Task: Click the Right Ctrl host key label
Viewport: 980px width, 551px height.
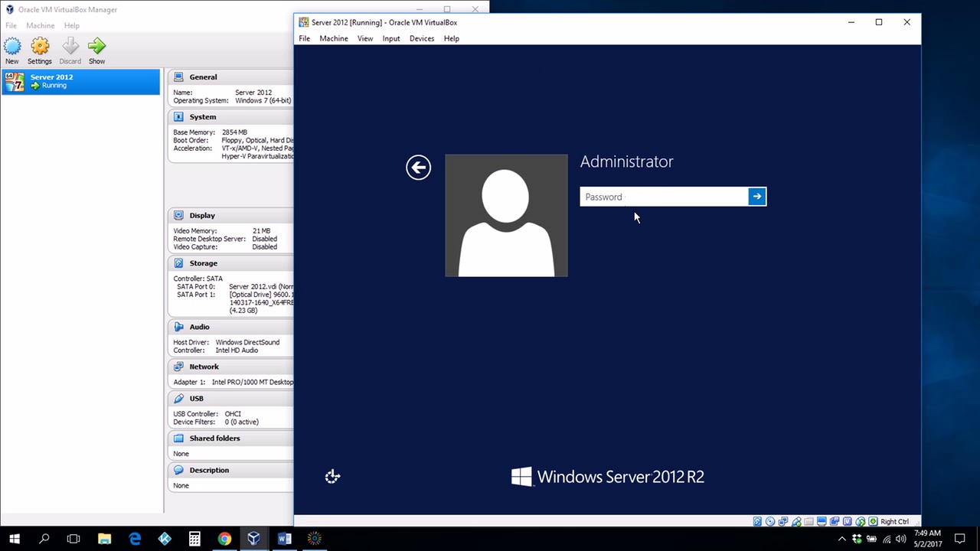Action: coord(894,521)
